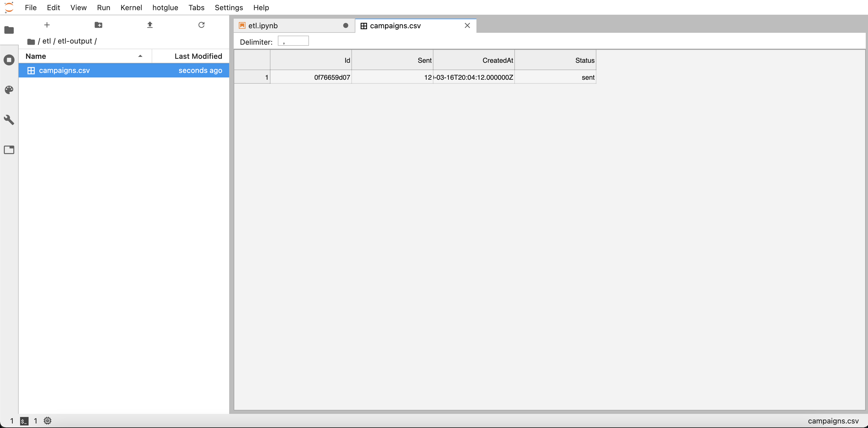Select campaigns.csv in the file list

coord(64,70)
